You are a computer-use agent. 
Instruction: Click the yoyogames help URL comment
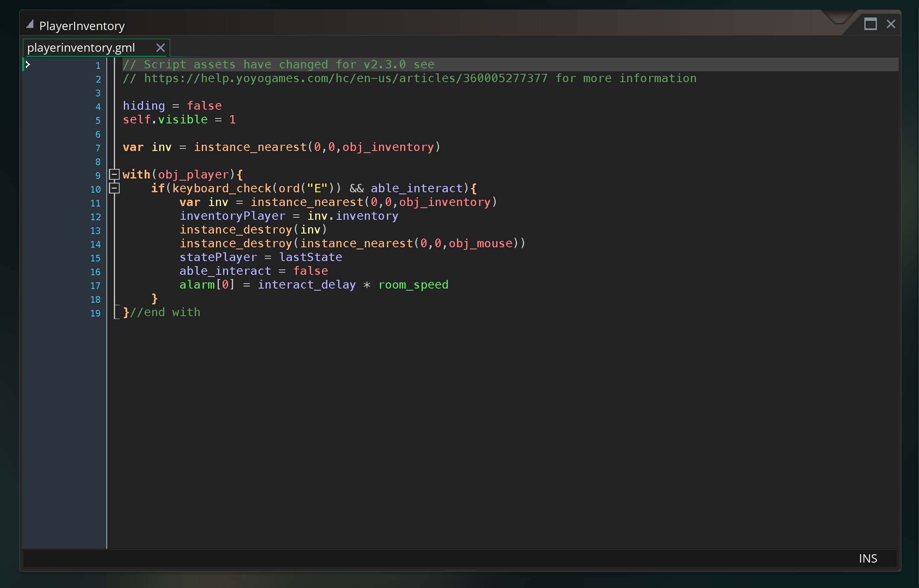346,78
